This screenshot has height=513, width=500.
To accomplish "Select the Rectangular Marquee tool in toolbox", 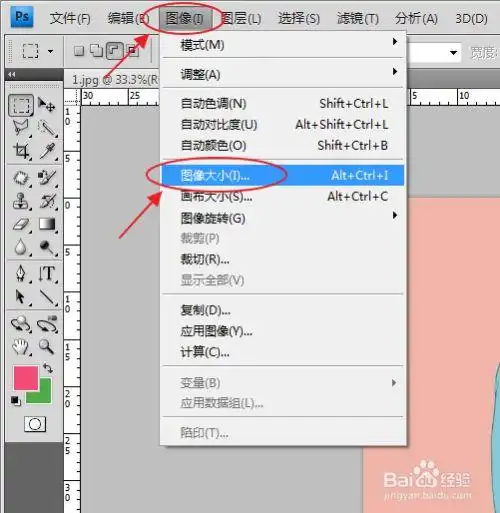I will pos(21,105).
